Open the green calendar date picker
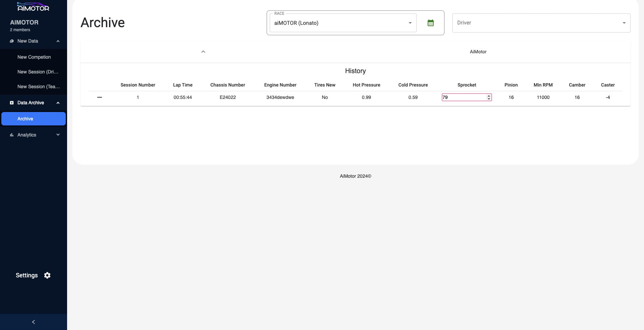Image resolution: width=644 pixels, height=330 pixels. (431, 23)
